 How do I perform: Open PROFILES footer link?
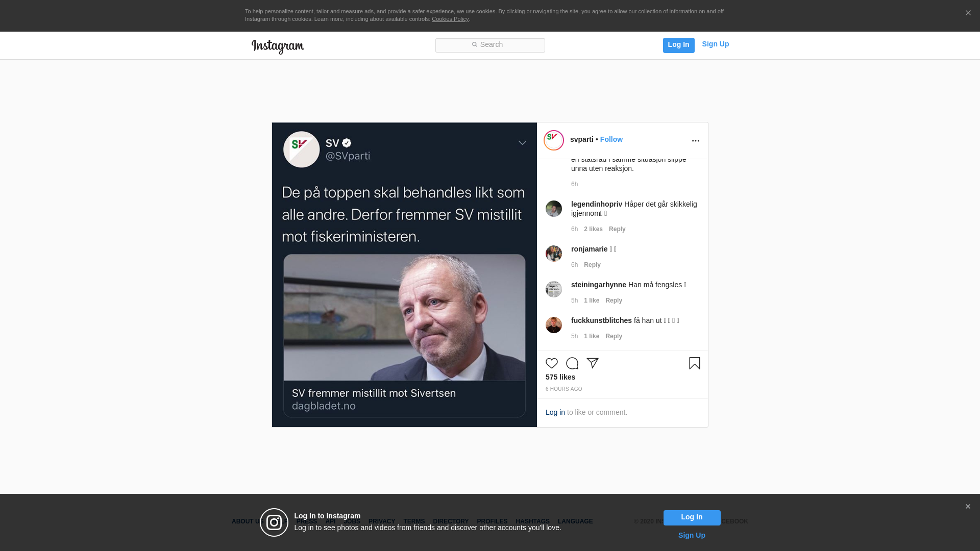(492, 521)
